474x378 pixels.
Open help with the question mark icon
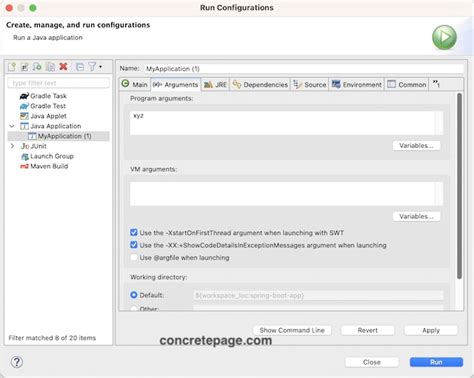17,362
